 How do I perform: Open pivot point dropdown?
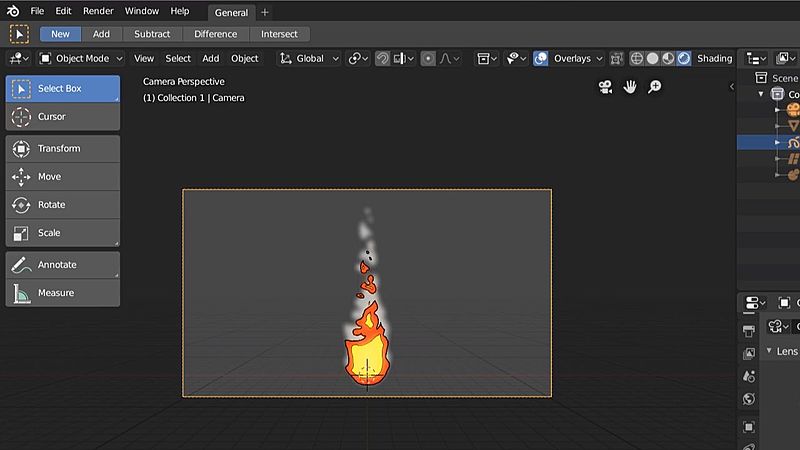(x=358, y=59)
